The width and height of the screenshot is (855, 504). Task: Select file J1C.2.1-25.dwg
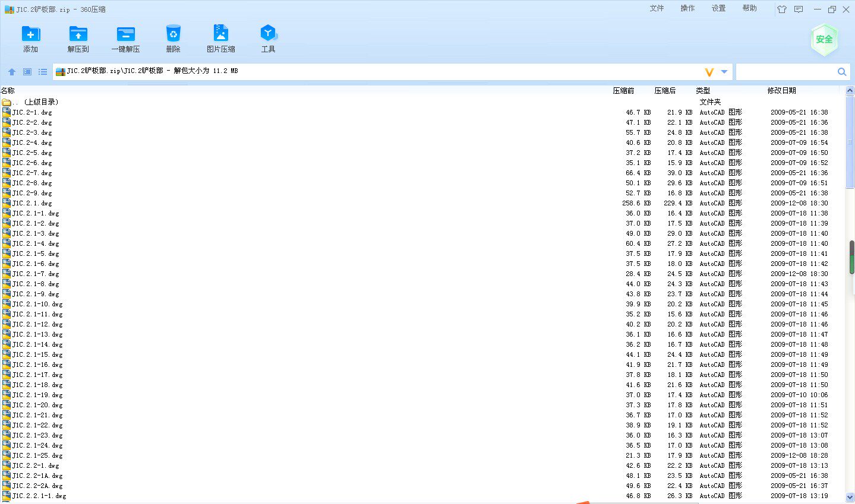[422, 455]
